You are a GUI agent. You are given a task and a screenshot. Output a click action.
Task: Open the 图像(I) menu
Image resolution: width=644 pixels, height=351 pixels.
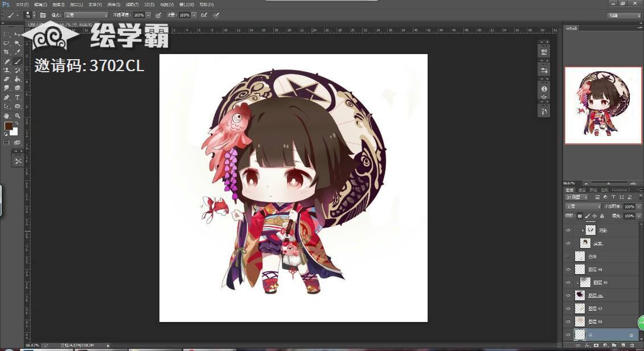pyautogui.click(x=58, y=5)
